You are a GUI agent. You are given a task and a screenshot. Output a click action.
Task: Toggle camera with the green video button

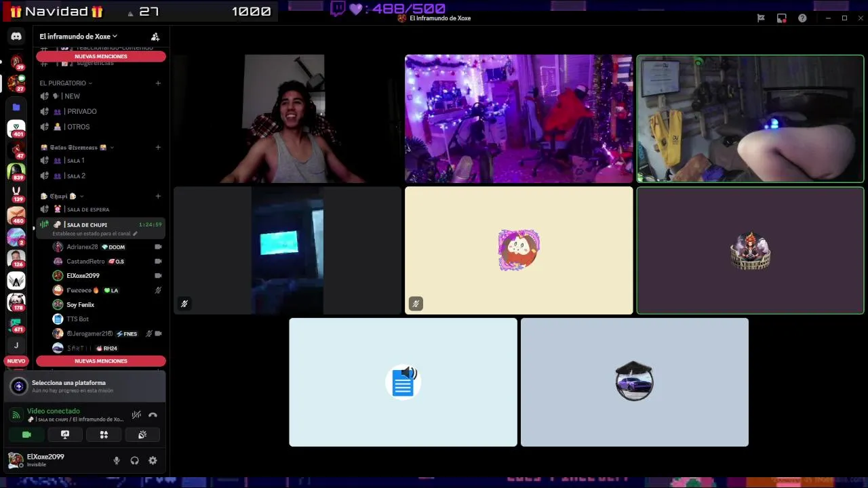[26, 434]
